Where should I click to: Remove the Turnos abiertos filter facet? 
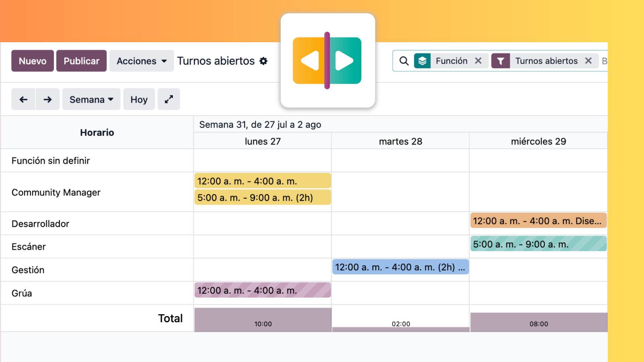pyautogui.click(x=588, y=61)
